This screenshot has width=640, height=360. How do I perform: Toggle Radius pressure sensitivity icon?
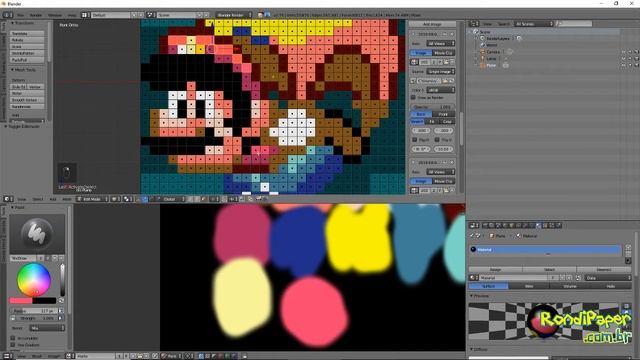(x=61, y=311)
